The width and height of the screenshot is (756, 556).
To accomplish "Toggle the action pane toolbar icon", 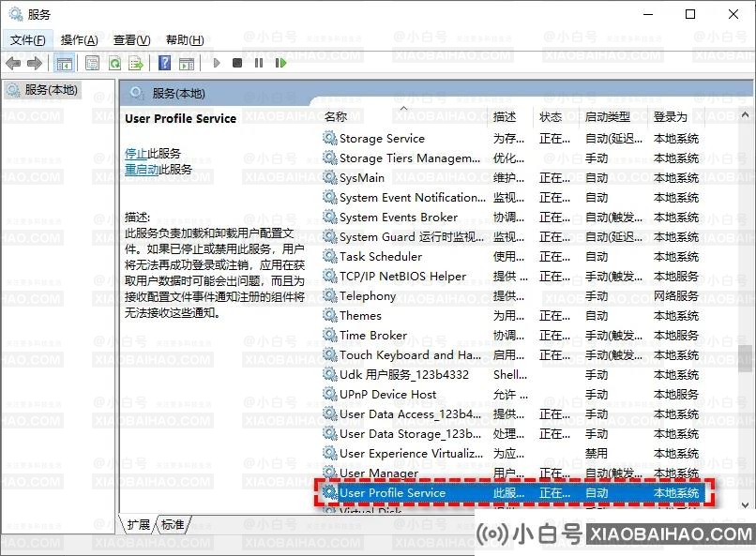I will [187, 63].
